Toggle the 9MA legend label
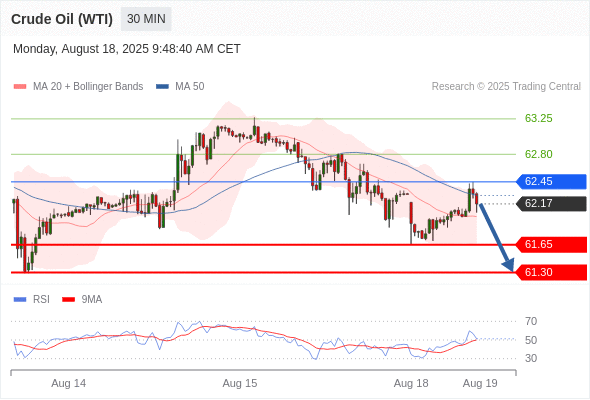The image size is (590, 400). (92, 300)
